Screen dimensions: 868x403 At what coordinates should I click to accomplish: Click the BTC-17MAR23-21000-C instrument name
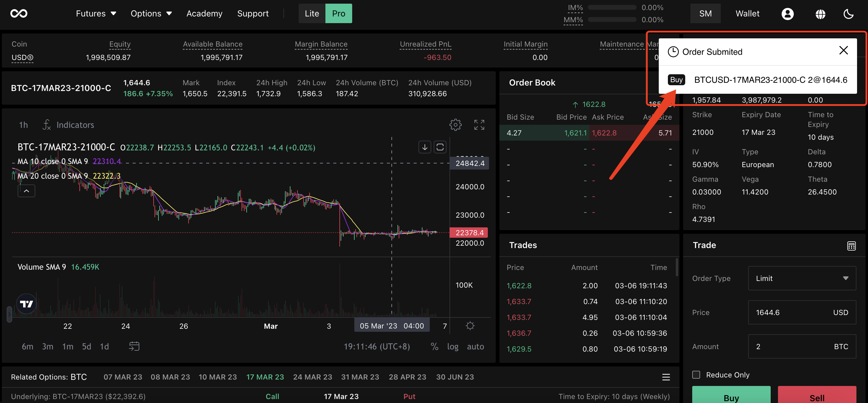click(61, 88)
